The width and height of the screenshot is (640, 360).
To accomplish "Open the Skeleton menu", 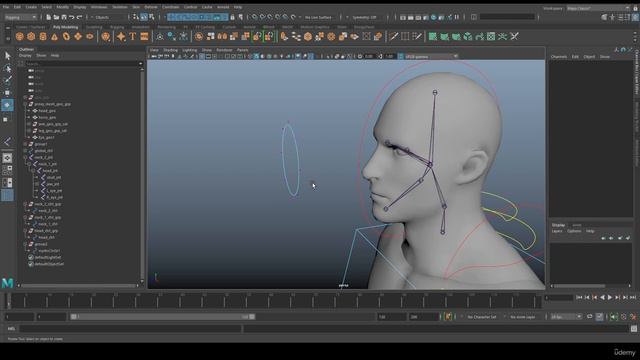I will pyautogui.click(x=120, y=7).
